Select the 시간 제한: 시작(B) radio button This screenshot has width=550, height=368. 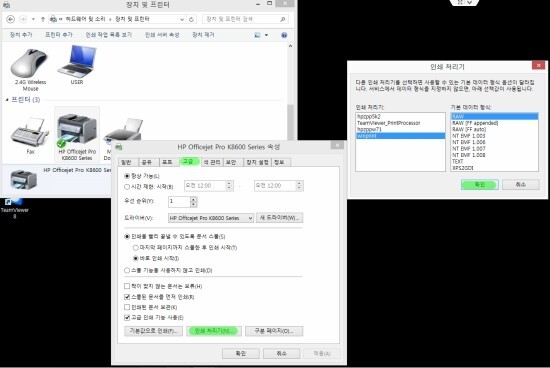pos(127,187)
